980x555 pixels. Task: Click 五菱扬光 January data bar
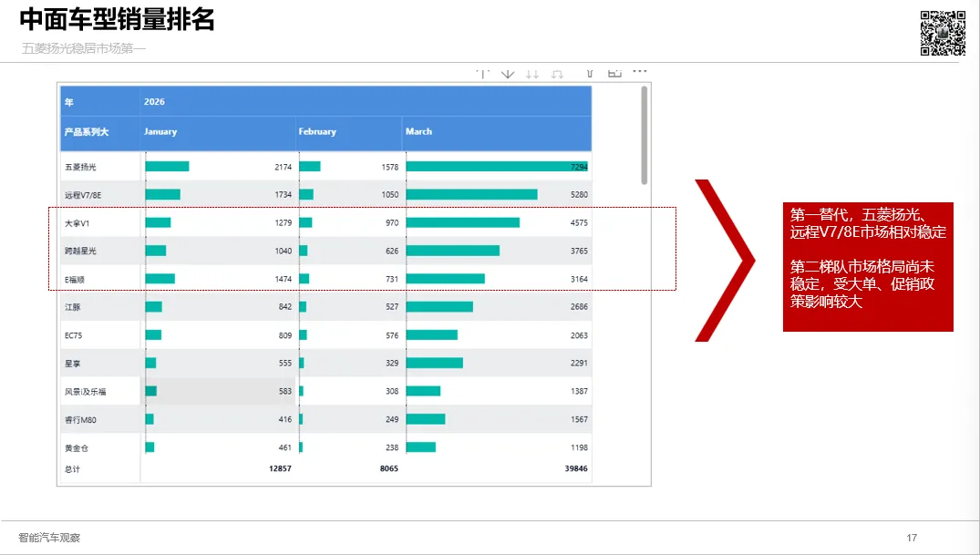pyautogui.click(x=168, y=166)
